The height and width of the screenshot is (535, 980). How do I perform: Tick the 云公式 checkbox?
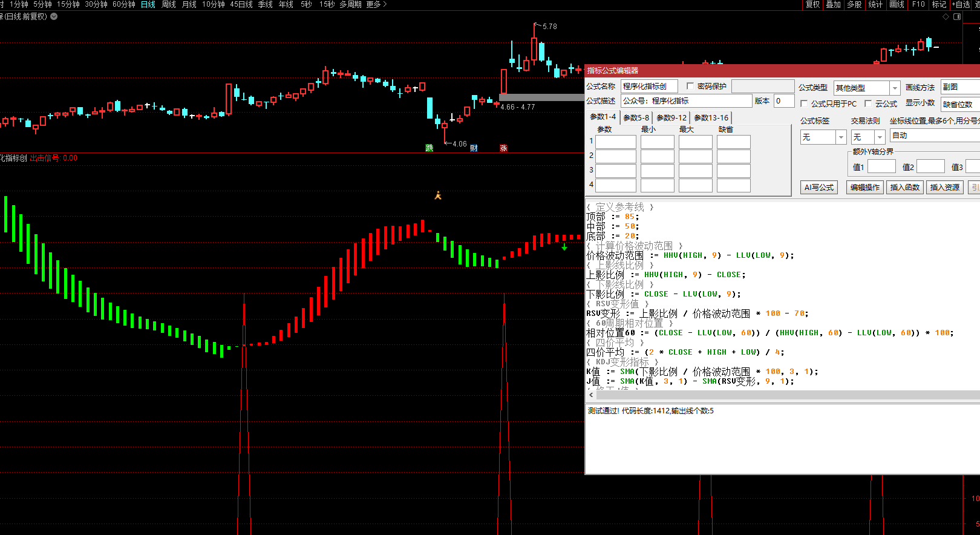869,104
